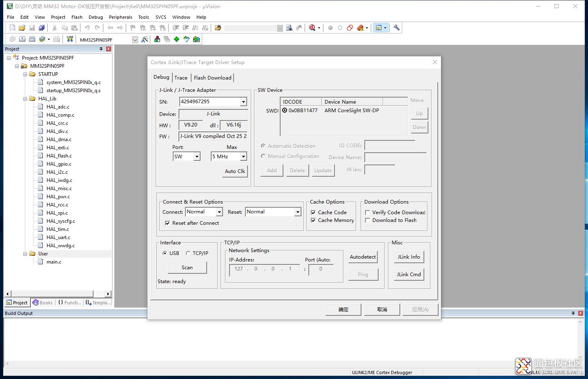The width and height of the screenshot is (588, 379).
Task: Collapse the HAL_Lib folder in project tree
Action: tap(25, 99)
